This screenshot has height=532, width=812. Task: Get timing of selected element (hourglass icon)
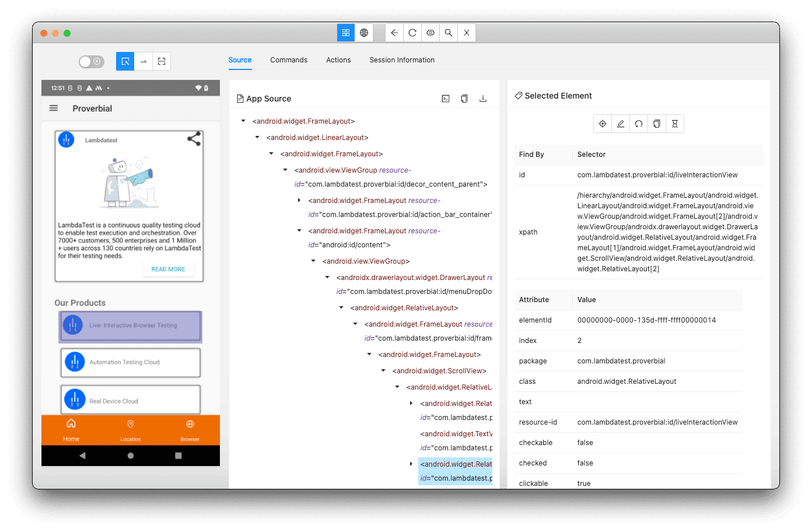click(x=675, y=124)
